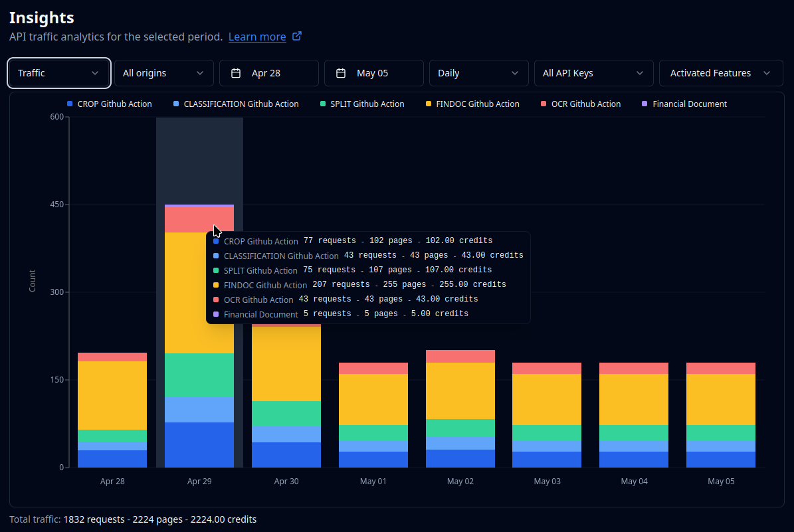794x532 pixels.
Task: Toggle FINDOC Github Action legend entry
Action: coord(472,104)
